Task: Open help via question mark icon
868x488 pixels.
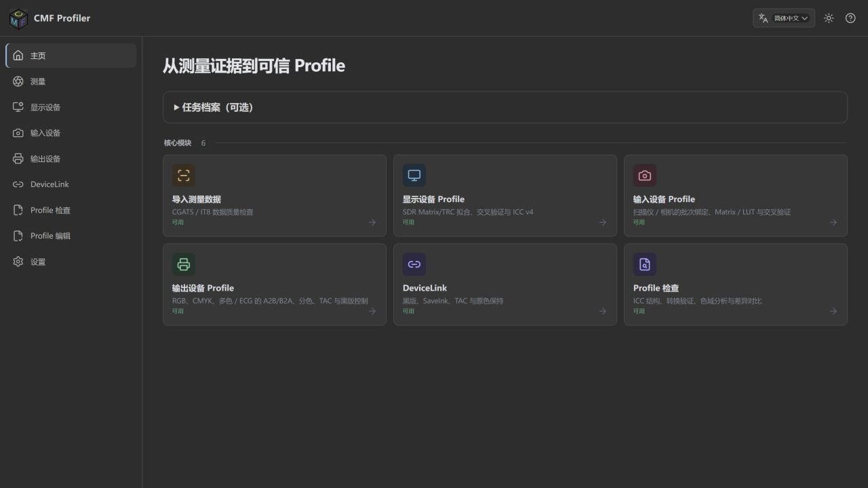Action: coord(850,18)
